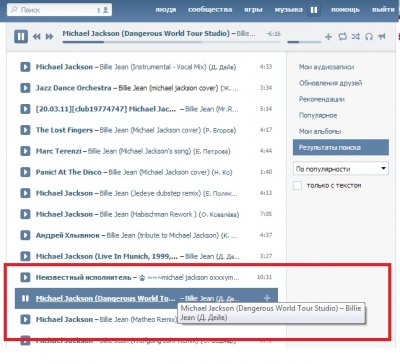
Task: Play Panic! At The Disco Billie Jean
Action: coord(25,172)
